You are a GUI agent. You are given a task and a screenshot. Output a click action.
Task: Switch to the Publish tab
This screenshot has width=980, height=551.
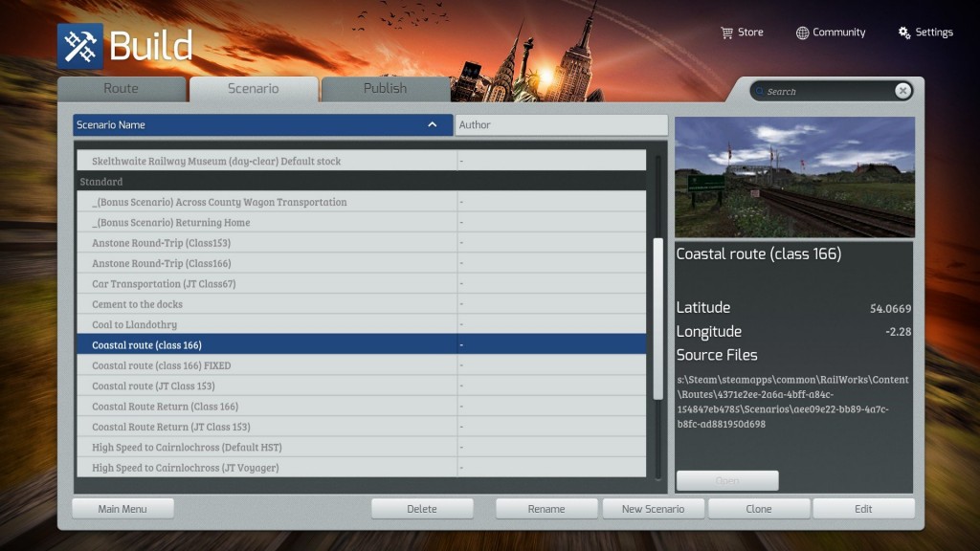click(385, 89)
